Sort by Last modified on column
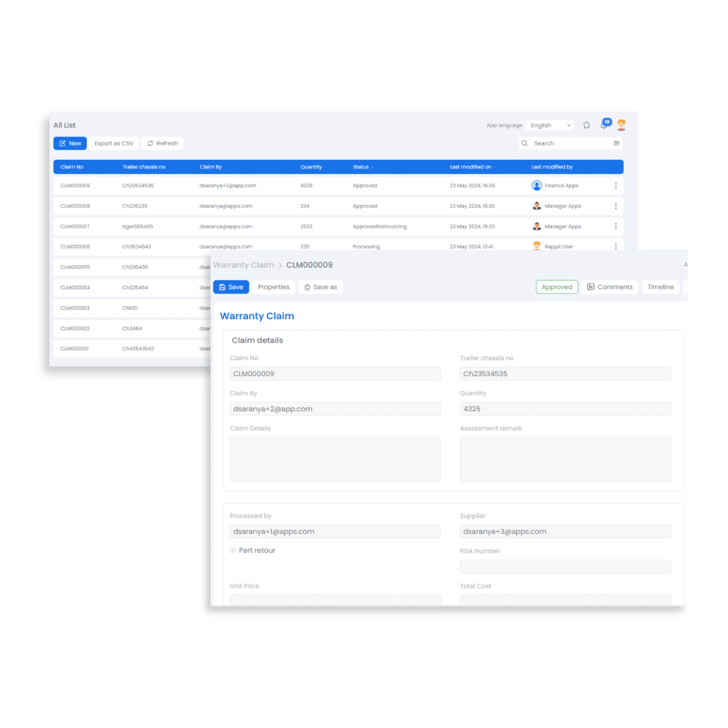This screenshot has width=728, height=728. [473, 167]
